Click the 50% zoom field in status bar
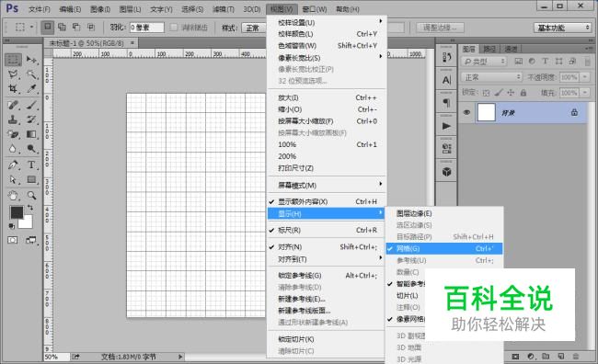598x364 pixels. pos(56,357)
